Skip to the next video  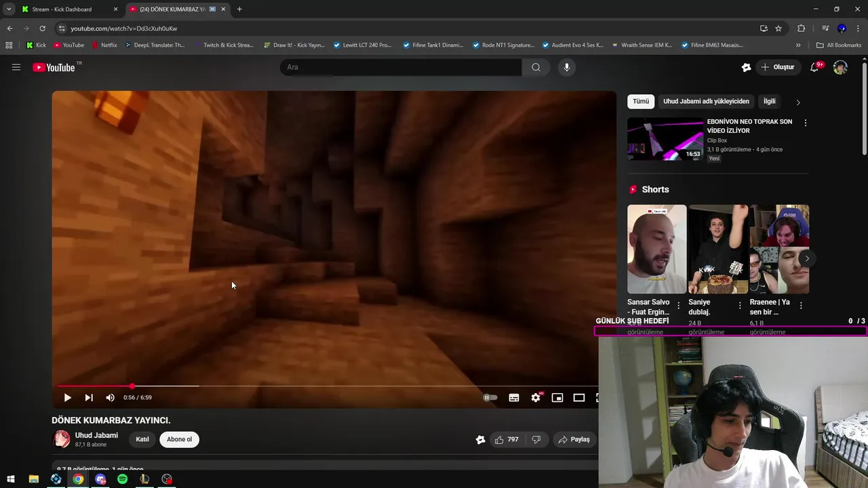click(x=89, y=398)
